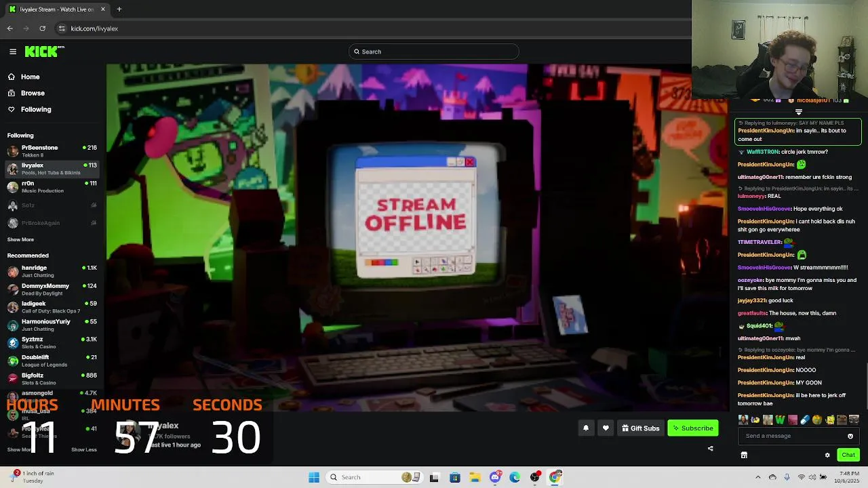
Task: Click jayjay3321 username in chat
Action: coord(752,300)
